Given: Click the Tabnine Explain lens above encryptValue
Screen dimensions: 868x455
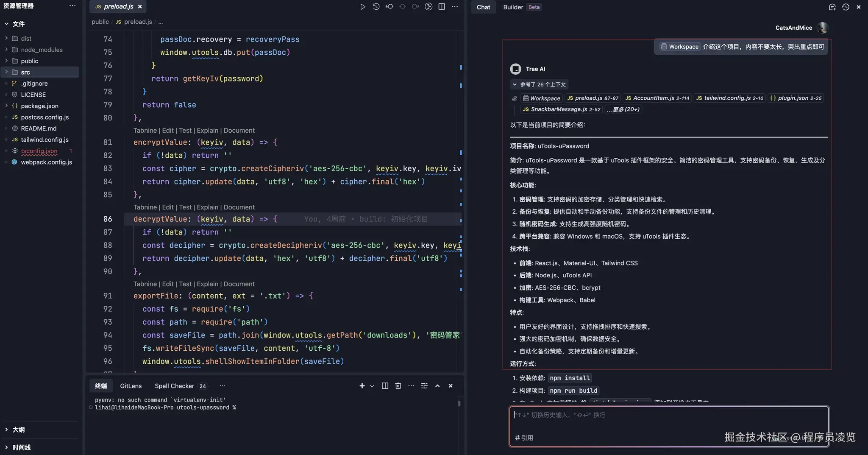Looking at the screenshot, I should [207, 131].
